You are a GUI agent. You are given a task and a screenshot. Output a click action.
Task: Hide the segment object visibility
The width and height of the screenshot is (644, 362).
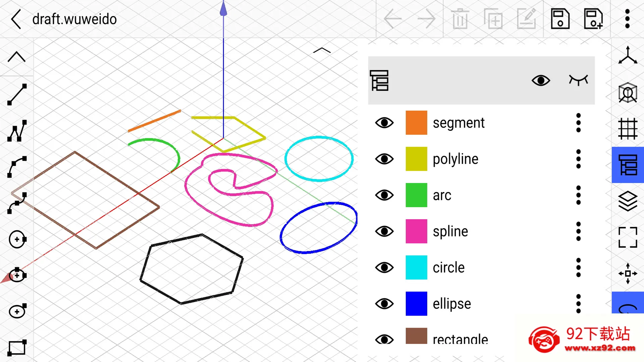384,123
